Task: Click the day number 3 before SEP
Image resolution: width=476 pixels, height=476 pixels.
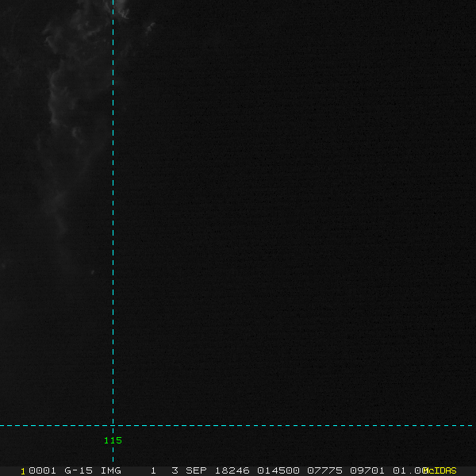Action: click(175, 470)
